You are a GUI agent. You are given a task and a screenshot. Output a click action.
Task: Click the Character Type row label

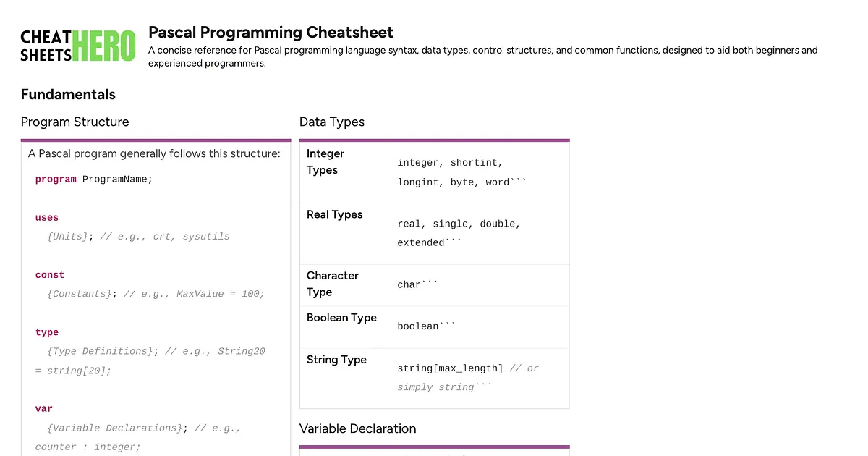pos(332,284)
